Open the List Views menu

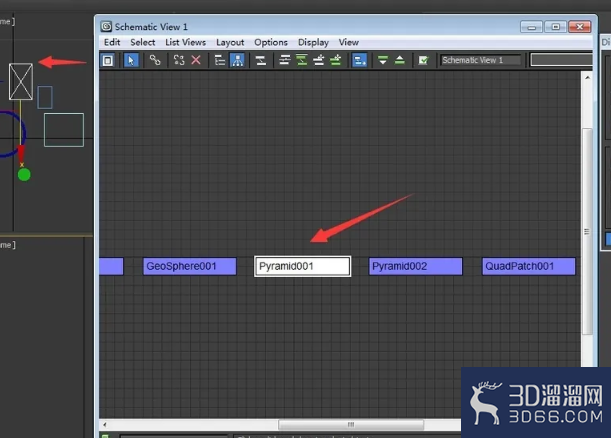tap(185, 42)
